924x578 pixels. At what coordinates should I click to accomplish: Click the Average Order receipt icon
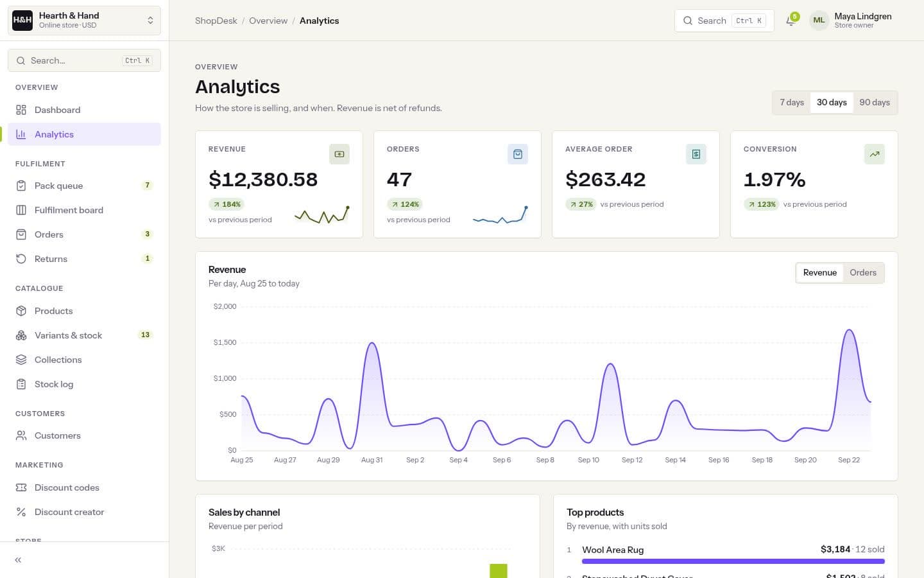click(696, 154)
